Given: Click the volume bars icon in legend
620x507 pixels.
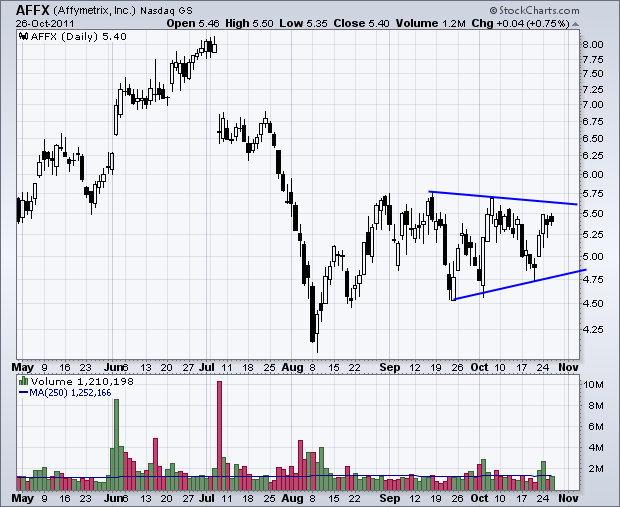Looking at the screenshot, I should 23,381.
